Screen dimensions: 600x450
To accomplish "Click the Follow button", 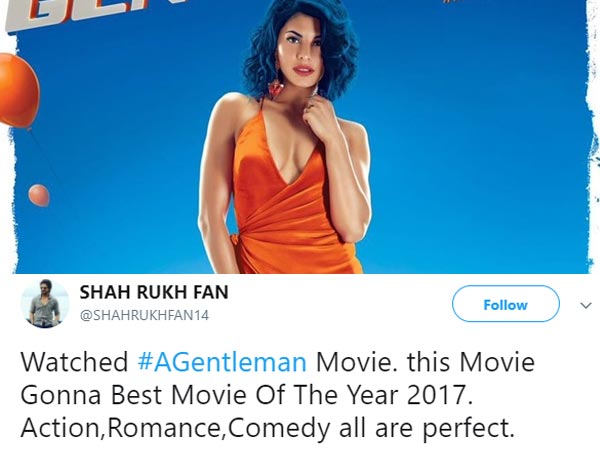I will [505, 304].
